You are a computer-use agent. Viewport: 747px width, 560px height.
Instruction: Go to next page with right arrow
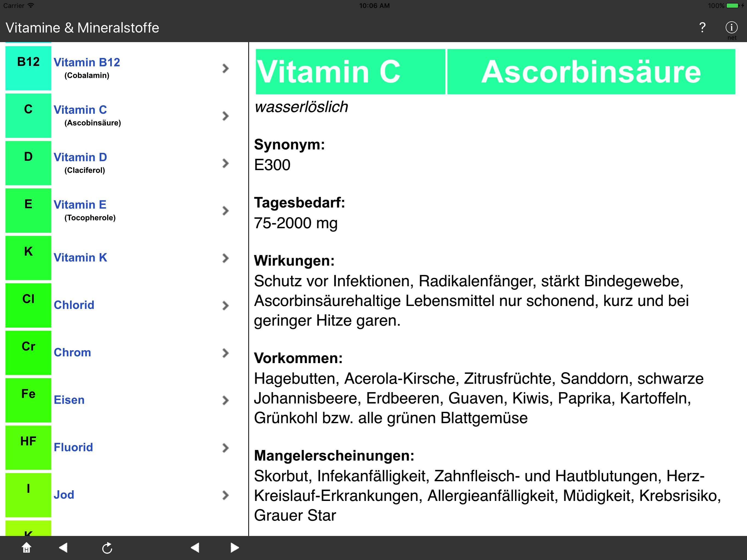(235, 547)
